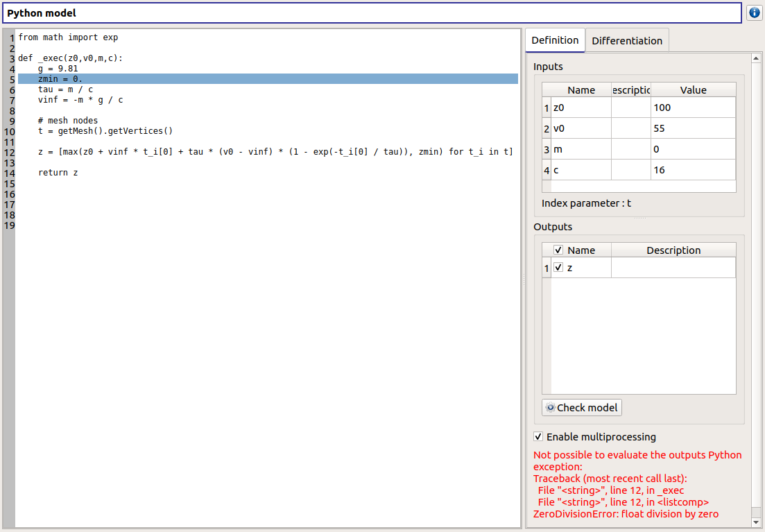The image size is (765, 532).
Task: Uncheck the z output checkbox
Action: pos(558,267)
